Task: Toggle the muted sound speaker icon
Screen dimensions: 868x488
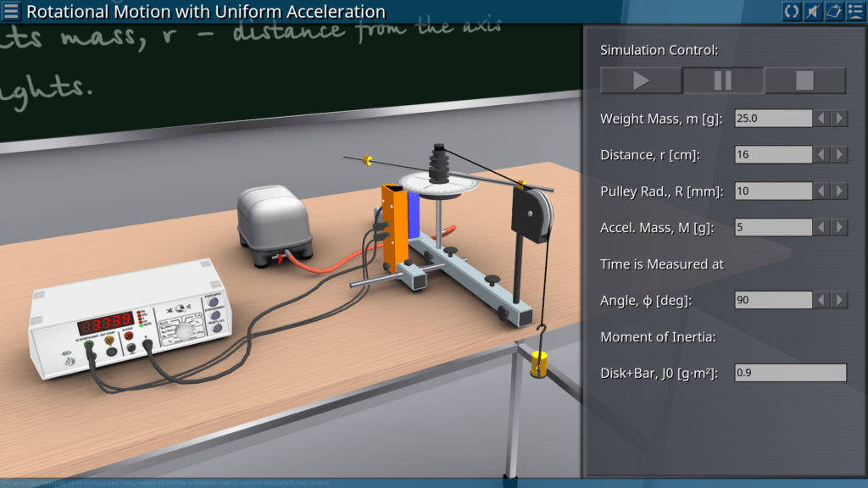Action: (812, 11)
